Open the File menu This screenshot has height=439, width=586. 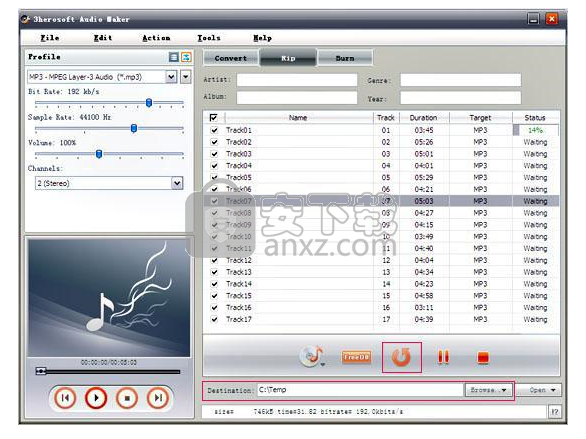click(x=50, y=38)
